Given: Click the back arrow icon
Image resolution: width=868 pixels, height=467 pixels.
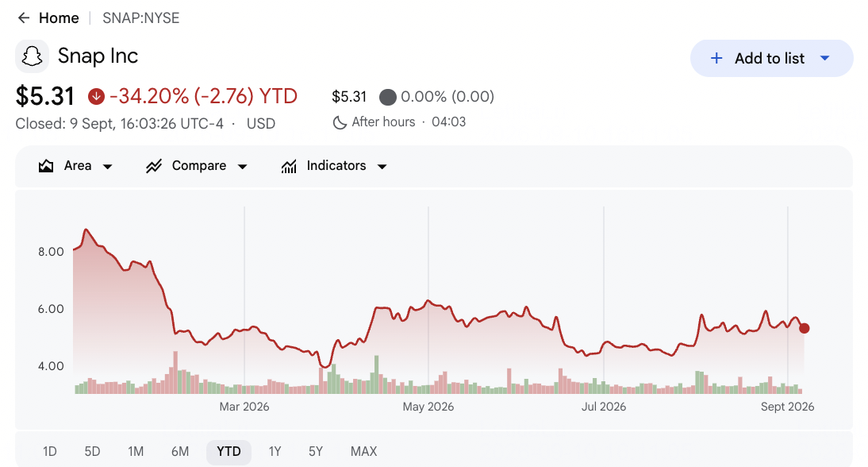Looking at the screenshot, I should coord(23,18).
